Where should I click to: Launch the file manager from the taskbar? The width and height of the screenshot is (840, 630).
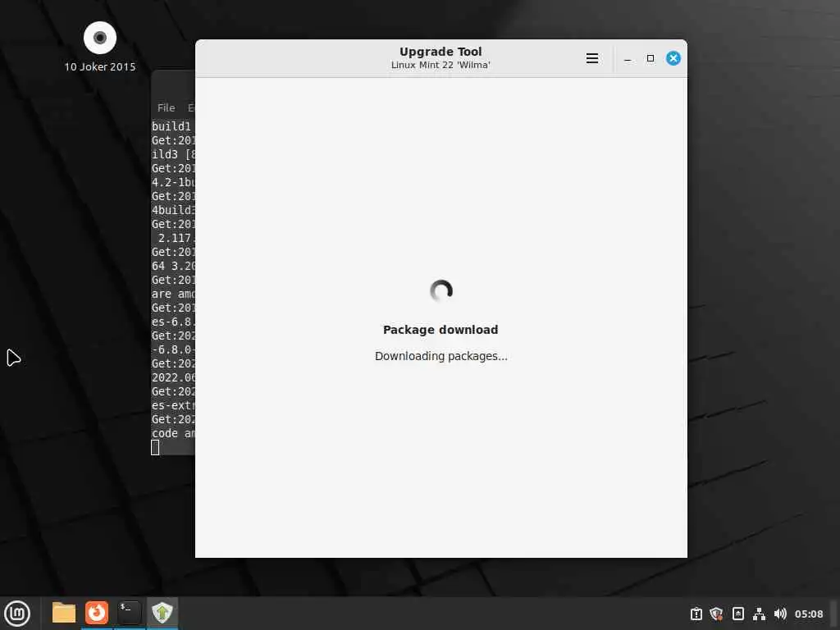[x=64, y=613]
